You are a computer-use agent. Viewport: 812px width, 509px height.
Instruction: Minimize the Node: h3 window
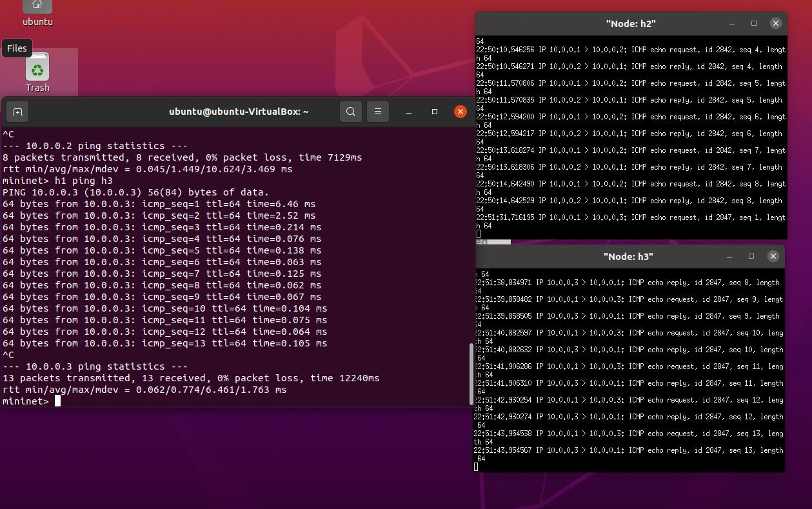pyautogui.click(x=729, y=256)
